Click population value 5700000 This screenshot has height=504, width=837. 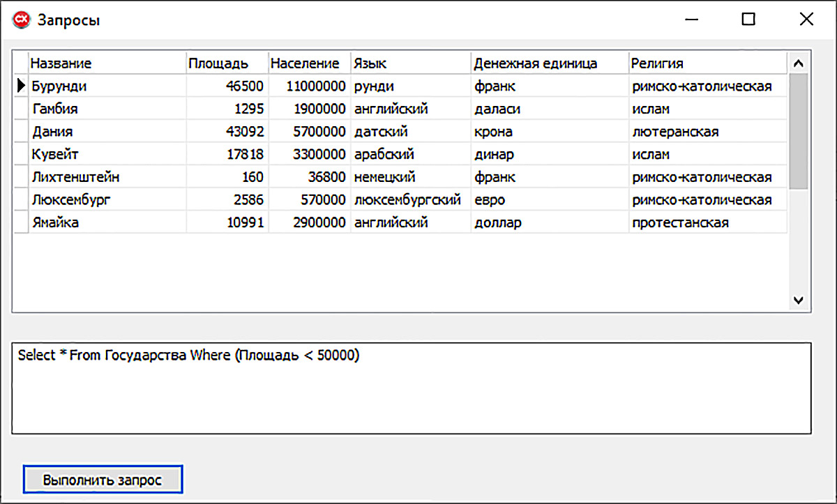[x=309, y=131]
